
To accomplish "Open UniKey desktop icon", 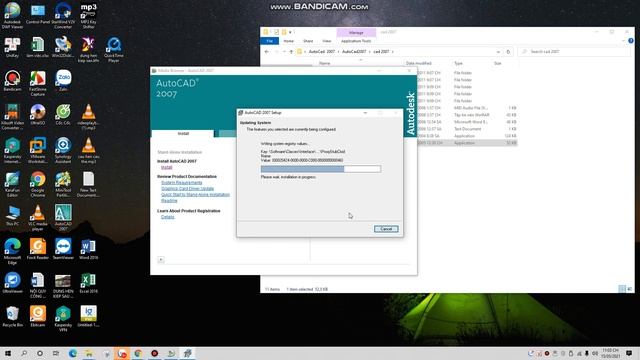I will click(12, 47).
